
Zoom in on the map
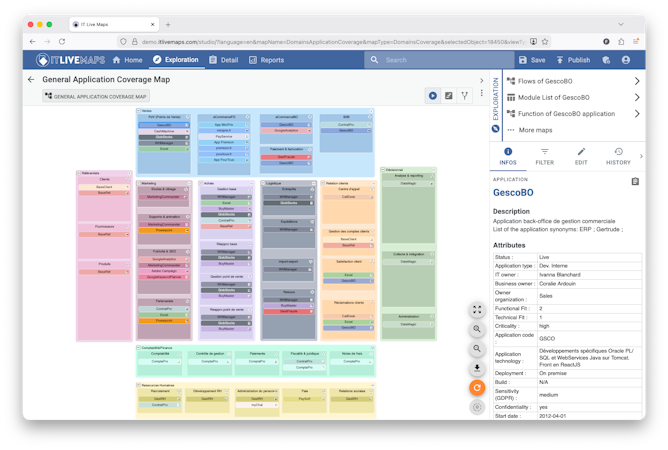click(477, 329)
